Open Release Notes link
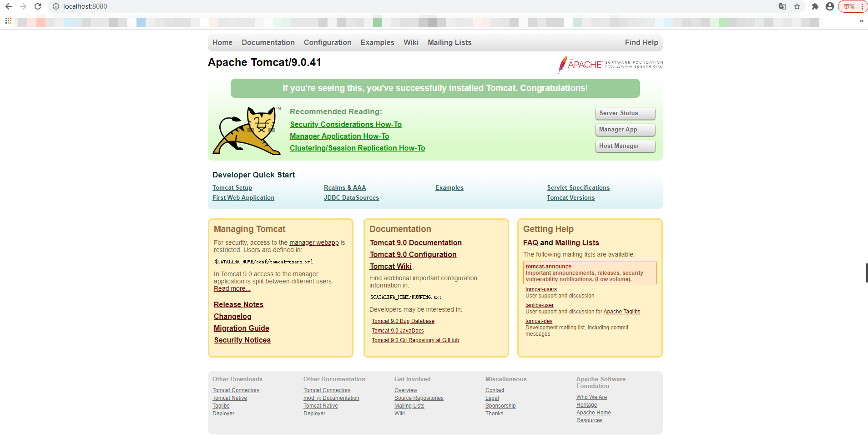868x439 pixels. [x=238, y=304]
